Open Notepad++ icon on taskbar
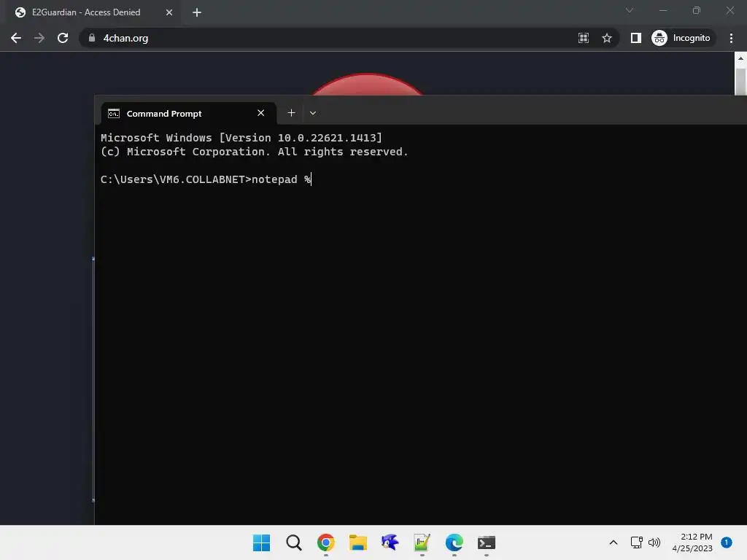Screen dimensions: 747x560 422,542
